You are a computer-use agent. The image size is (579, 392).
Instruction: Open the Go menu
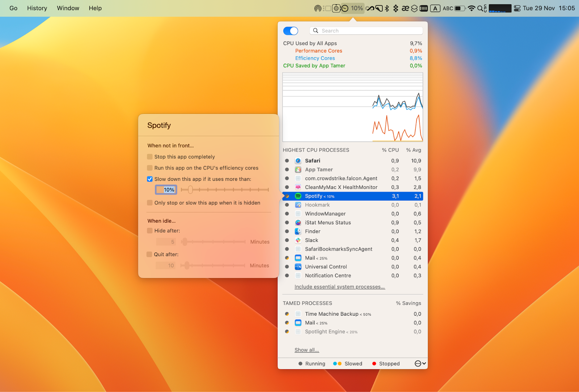(13, 8)
